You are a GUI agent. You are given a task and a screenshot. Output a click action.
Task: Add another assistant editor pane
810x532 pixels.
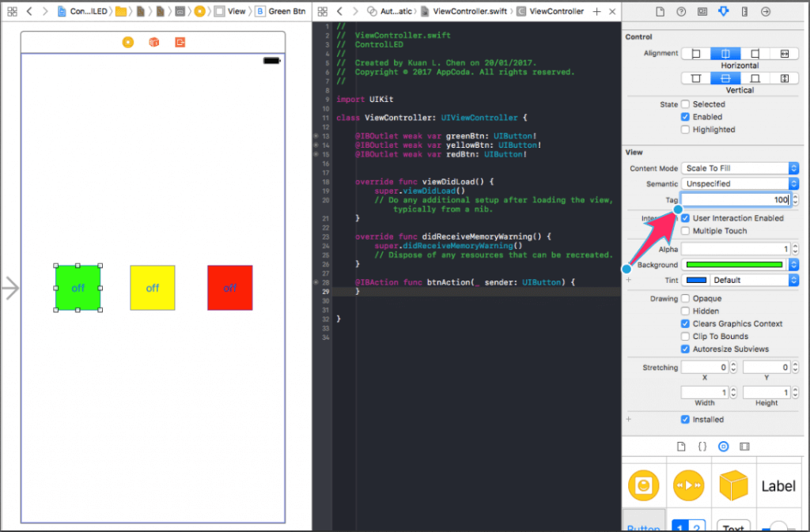(596, 11)
